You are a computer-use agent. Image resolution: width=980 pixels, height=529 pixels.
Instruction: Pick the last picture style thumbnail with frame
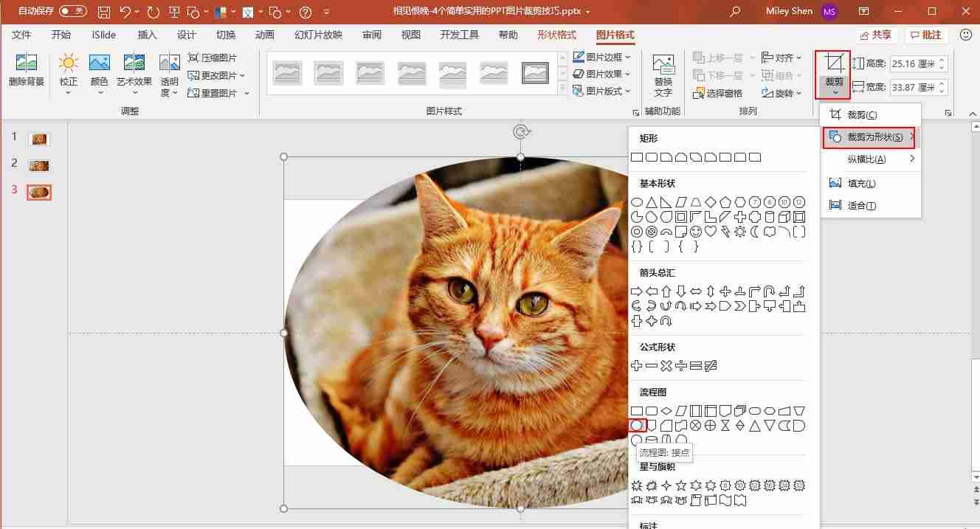[x=535, y=72]
